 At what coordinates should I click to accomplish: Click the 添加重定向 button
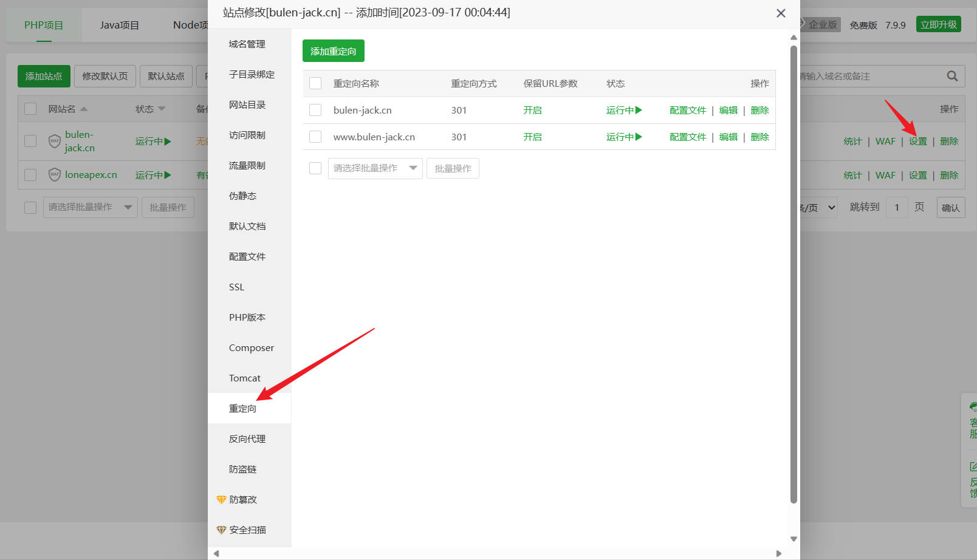pos(333,51)
